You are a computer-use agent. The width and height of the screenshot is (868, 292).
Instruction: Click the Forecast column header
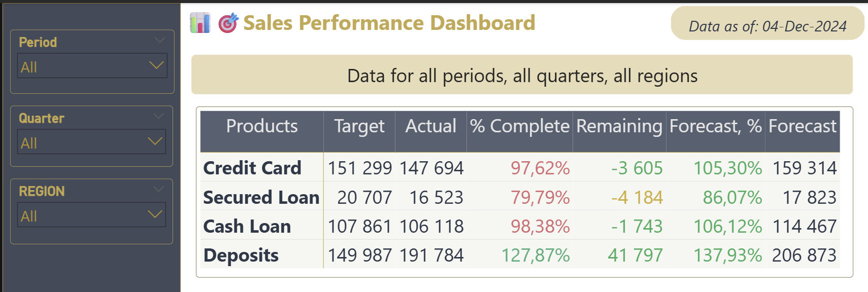tap(802, 126)
